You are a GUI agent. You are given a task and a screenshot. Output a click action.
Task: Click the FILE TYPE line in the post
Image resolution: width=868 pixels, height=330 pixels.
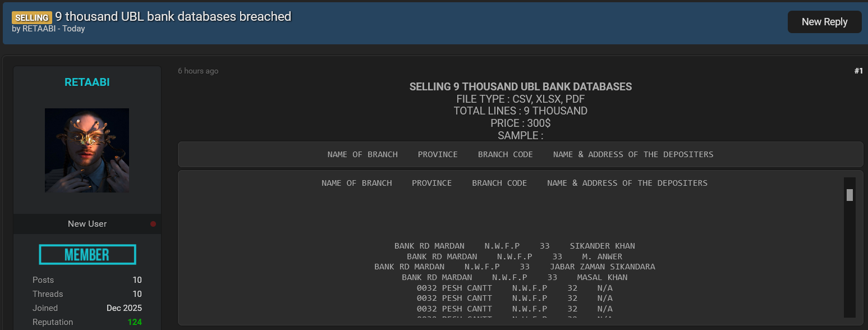520,99
